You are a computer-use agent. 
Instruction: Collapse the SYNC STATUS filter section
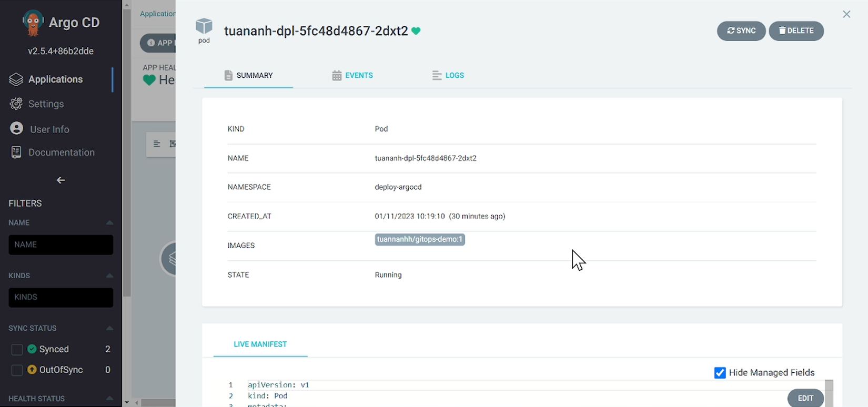pyautogui.click(x=109, y=328)
